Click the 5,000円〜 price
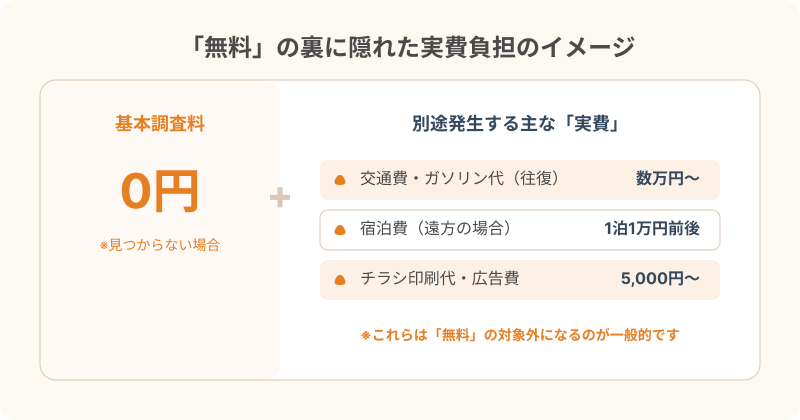Viewport: 800px width, 420px height. point(660,279)
